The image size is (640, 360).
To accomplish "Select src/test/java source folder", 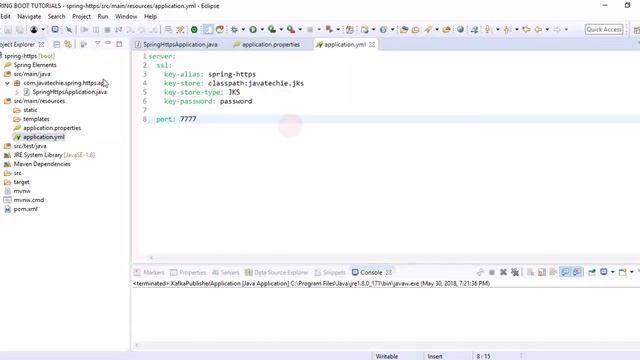I will (x=30, y=146).
